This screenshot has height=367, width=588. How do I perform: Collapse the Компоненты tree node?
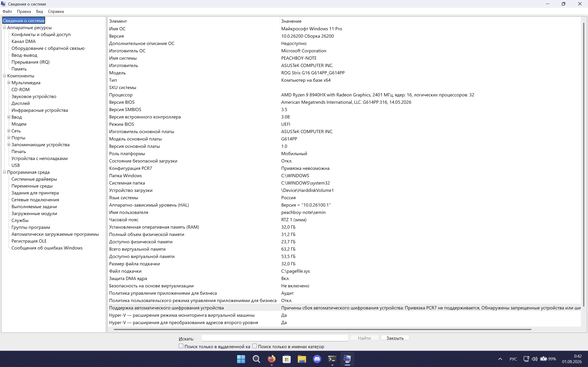tap(4, 76)
